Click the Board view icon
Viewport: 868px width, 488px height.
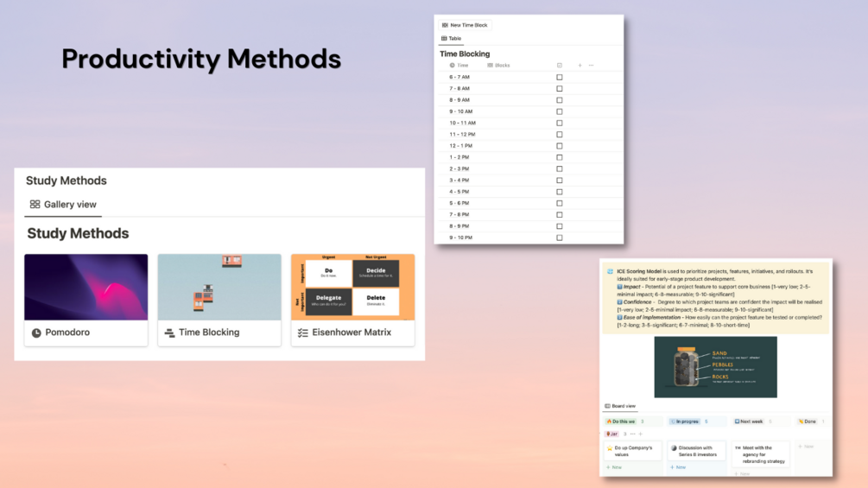click(x=607, y=406)
